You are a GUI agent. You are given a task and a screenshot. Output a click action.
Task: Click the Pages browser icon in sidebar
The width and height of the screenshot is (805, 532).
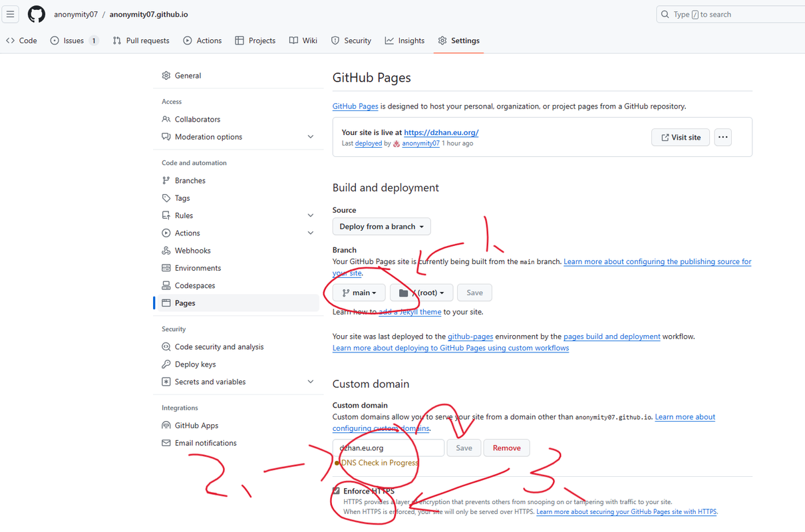(x=166, y=303)
